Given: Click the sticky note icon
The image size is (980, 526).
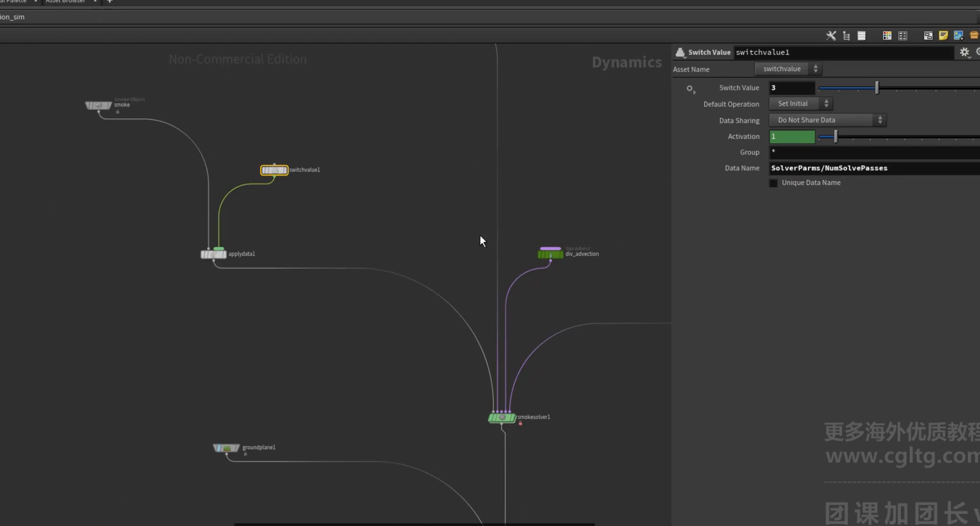Looking at the screenshot, I should [x=943, y=36].
